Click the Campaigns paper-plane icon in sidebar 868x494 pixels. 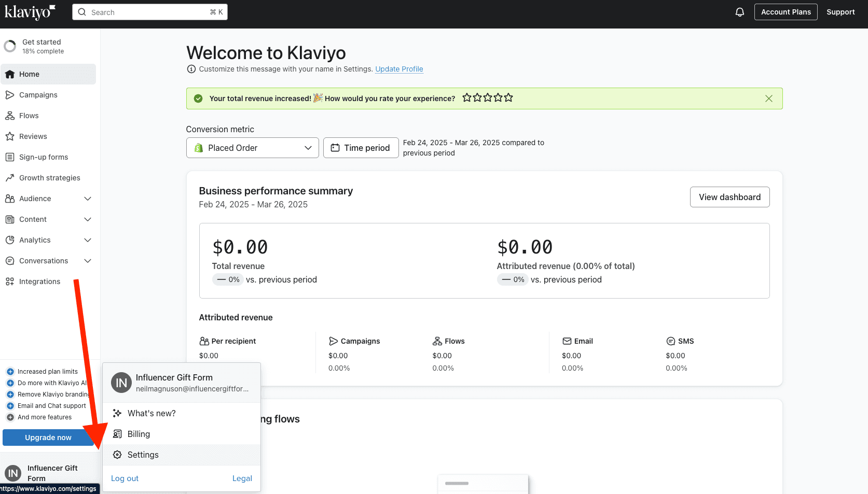(10, 95)
